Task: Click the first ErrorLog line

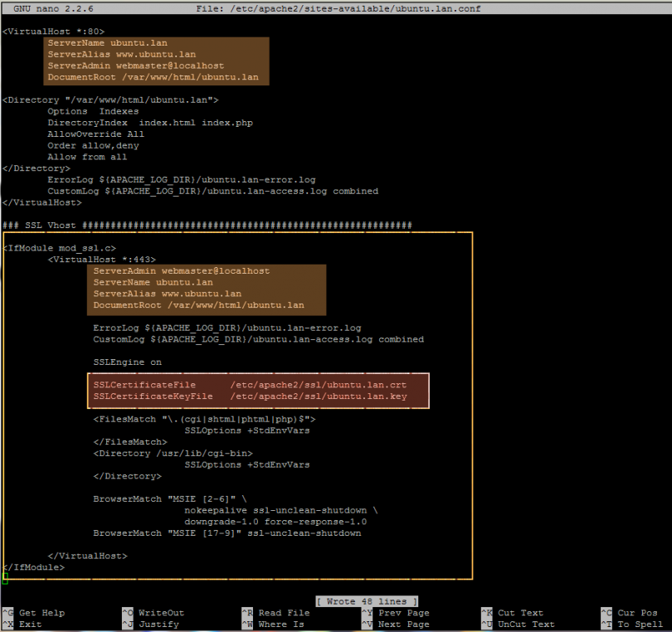Action: tap(182, 179)
